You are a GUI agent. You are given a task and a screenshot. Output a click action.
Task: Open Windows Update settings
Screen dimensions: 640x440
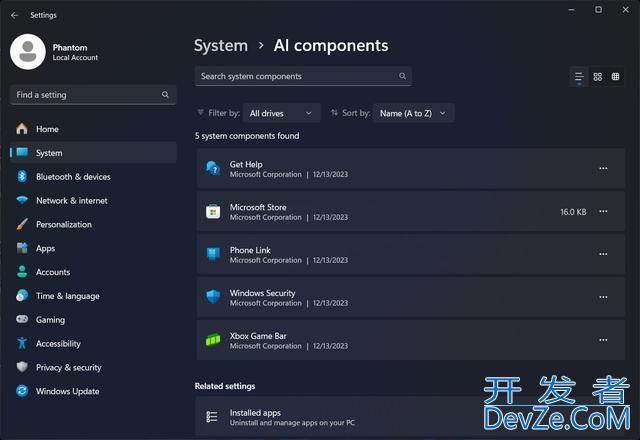93,391
